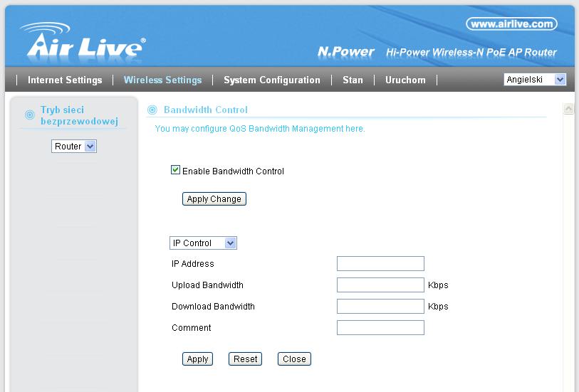This screenshot has height=392, width=579.
Task: Click the IP Address label
Action: coord(193,264)
